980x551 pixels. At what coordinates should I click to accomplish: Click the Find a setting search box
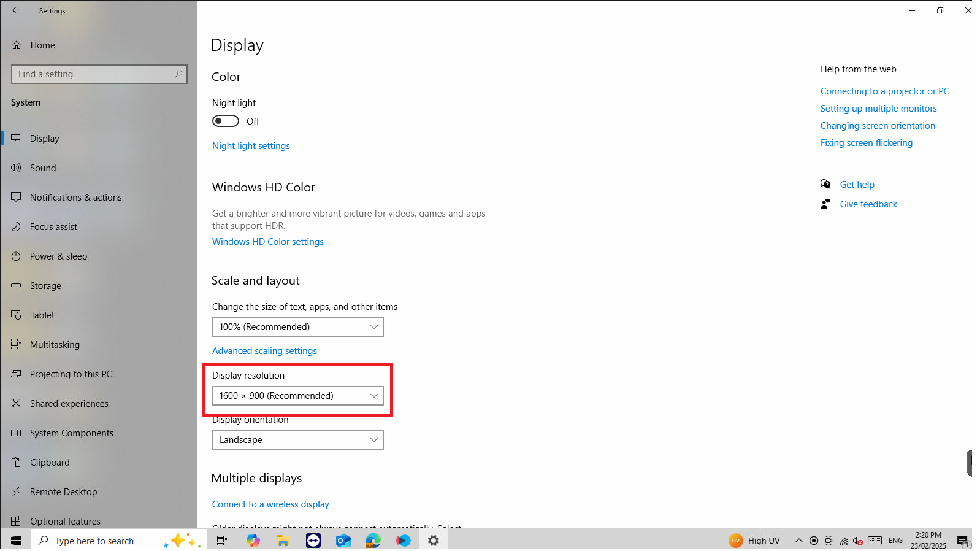pos(99,74)
